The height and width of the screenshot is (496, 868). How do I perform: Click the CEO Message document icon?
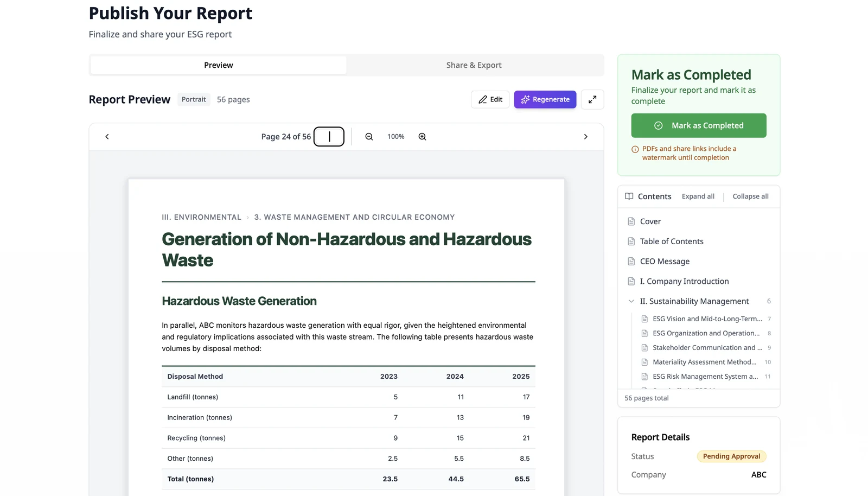click(x=631, y=262)
